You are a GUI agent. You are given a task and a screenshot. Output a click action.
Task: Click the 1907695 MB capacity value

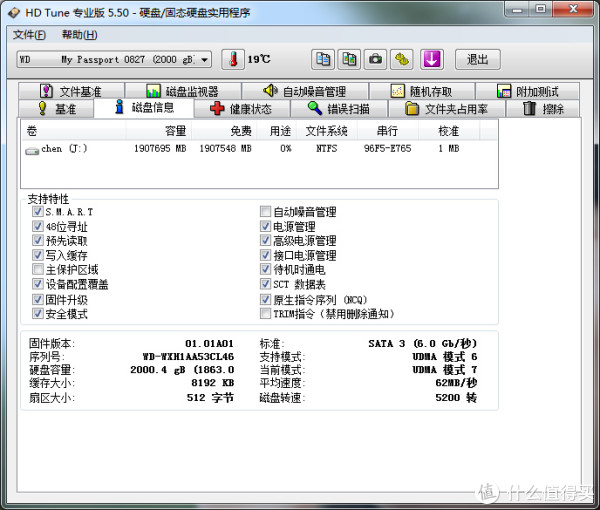point(160,148)
